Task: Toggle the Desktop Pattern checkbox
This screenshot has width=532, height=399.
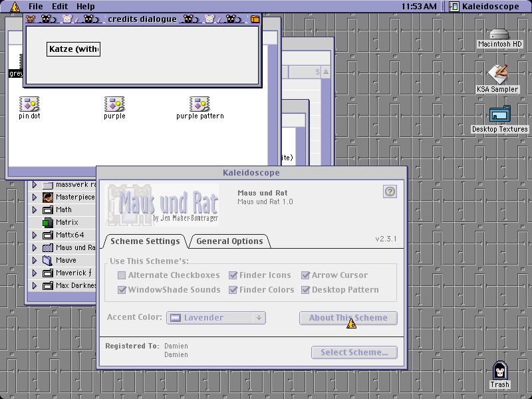Action: tap(305, 290)
